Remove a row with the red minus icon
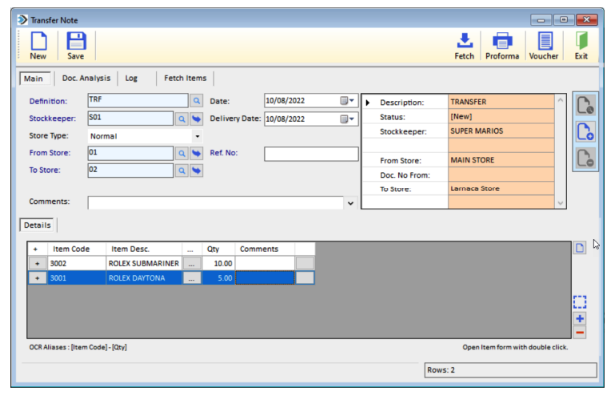 coord(580,333)
